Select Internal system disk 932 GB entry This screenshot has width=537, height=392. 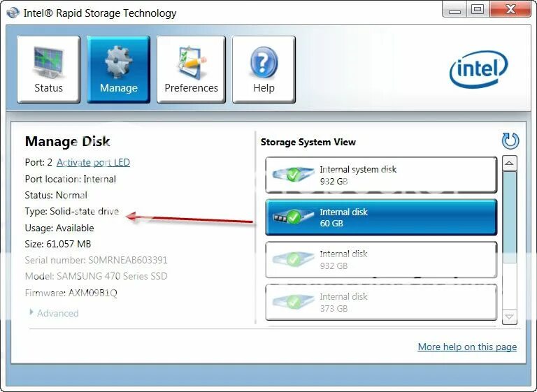point(381,175)
